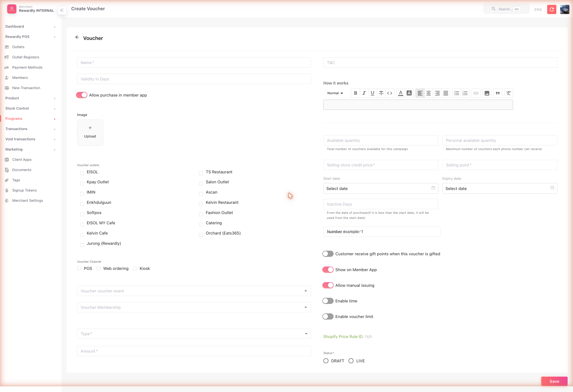
Task: Toggle Allow purchase in member app
Action: click(x=82, y=95)
